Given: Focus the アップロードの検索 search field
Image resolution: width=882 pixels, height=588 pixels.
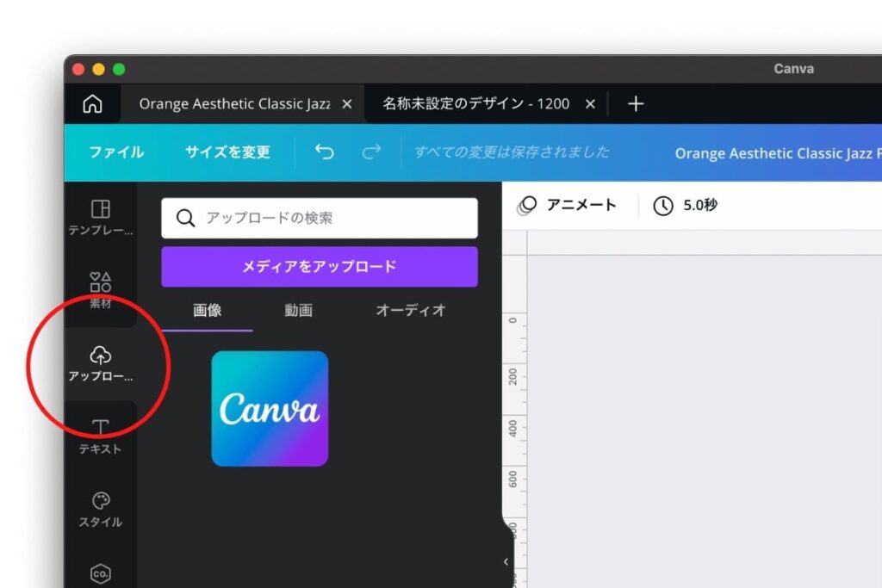Looking at the screenshot, I should pyautogui.click(x=320, y=218).
